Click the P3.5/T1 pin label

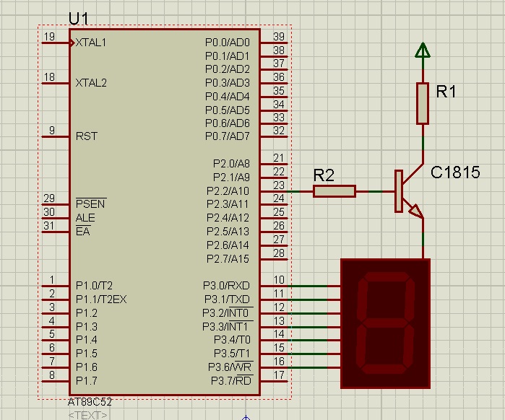[x=232, y=354]
